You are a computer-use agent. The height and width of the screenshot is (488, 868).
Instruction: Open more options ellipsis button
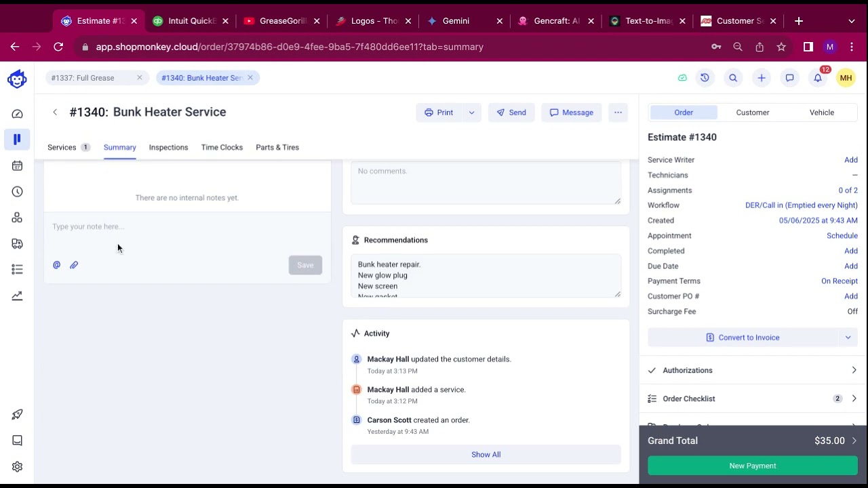tap(618, 113)
